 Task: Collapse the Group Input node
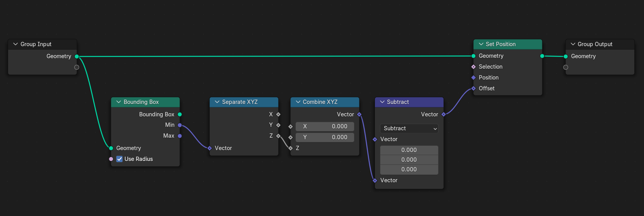tap(16, 44)
